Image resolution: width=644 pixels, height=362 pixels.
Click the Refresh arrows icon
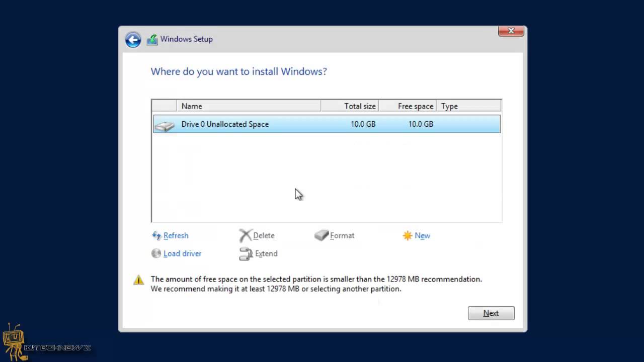click(156, 235)
